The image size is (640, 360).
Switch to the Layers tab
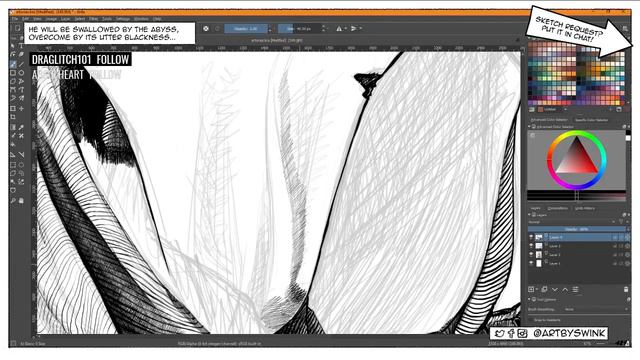(536, 208)
